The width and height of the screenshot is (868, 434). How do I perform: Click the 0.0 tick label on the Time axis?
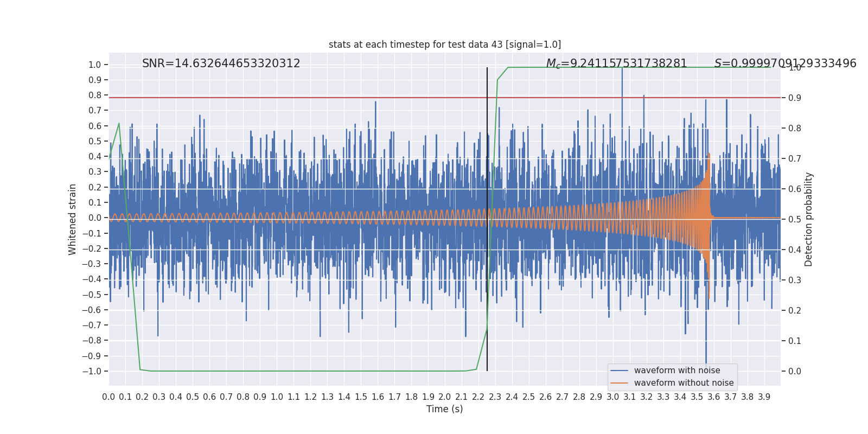coord(108,397)
